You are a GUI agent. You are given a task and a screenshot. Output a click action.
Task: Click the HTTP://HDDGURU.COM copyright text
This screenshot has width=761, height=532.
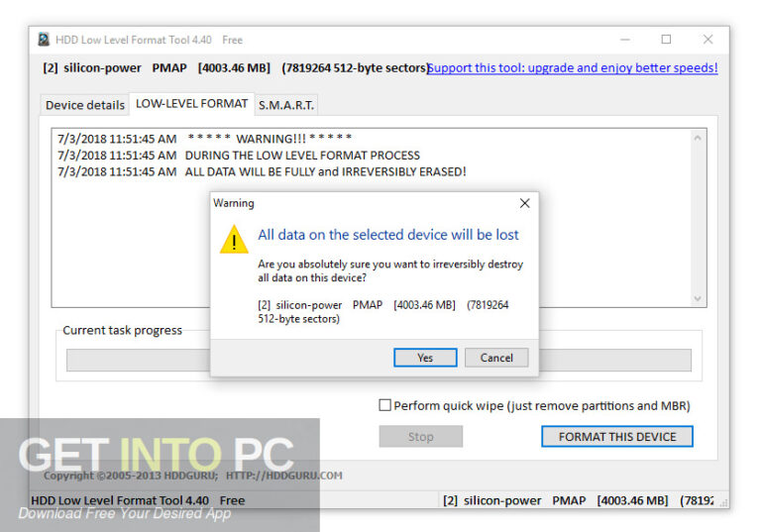[284, 476]
